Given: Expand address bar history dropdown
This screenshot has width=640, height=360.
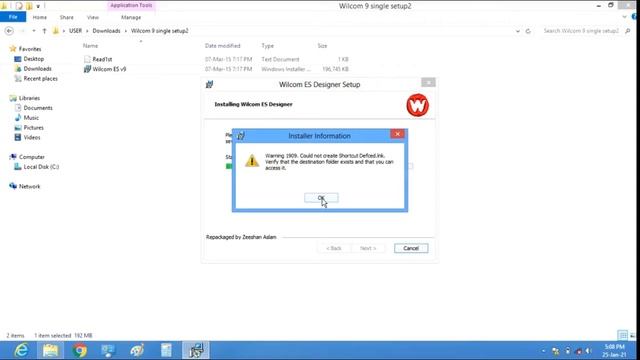Looking at the screenshot, I should click(518, 31).
